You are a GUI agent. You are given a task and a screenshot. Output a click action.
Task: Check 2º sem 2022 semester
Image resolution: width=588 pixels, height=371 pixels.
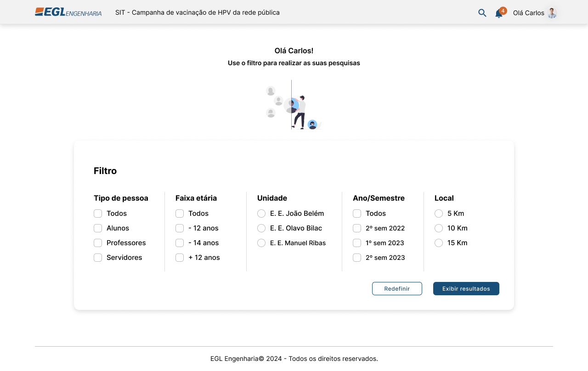tap(357, 228)
